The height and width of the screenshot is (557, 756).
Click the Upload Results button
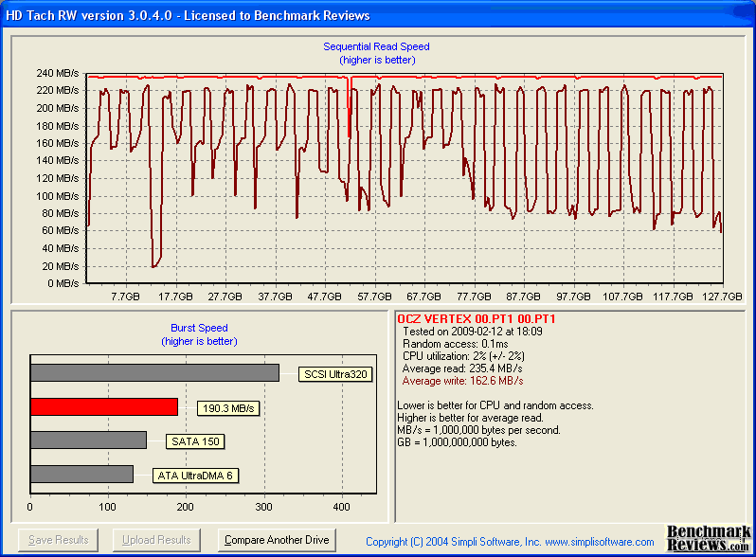coord(156,540)
